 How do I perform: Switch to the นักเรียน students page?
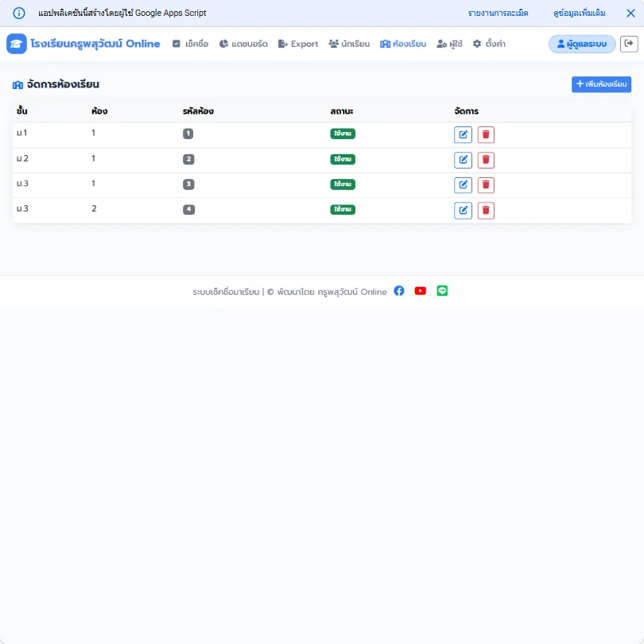349,44
